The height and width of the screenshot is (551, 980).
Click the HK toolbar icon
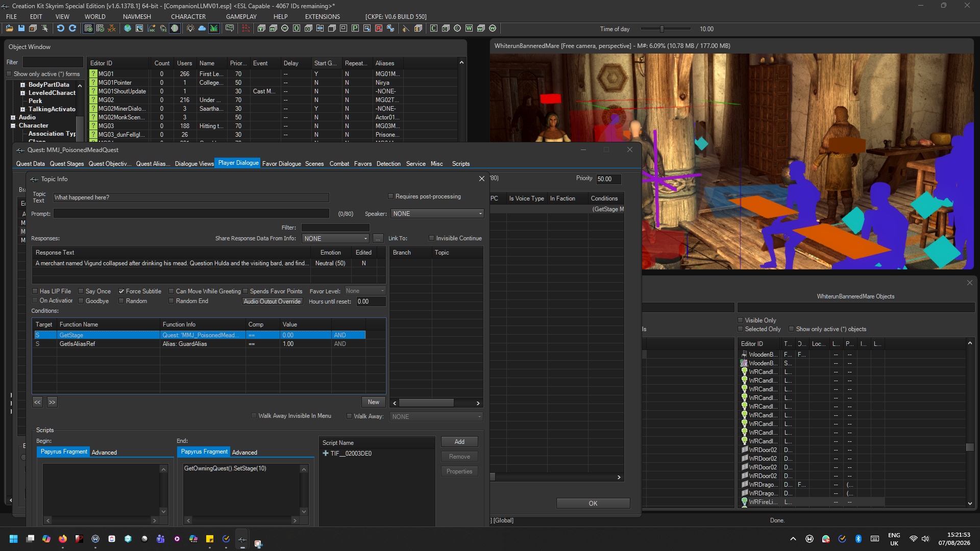[151, 29]
